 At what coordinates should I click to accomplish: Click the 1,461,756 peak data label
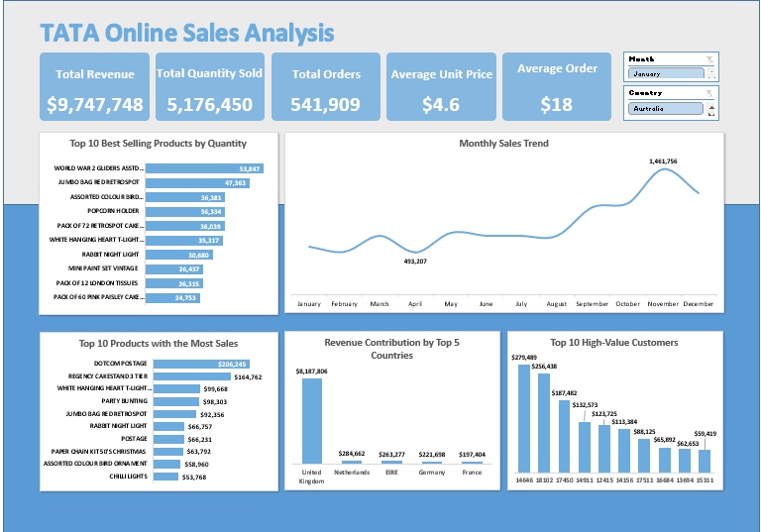pos(663,161)
